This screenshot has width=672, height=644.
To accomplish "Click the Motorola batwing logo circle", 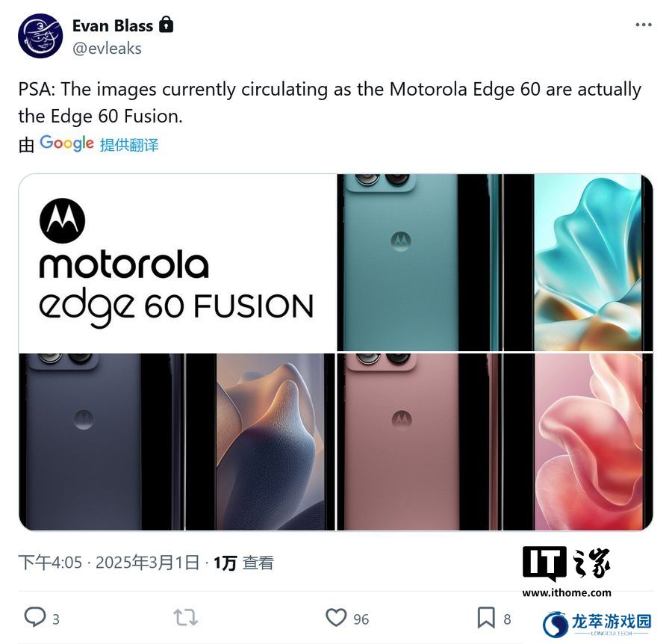I will 63,221.
